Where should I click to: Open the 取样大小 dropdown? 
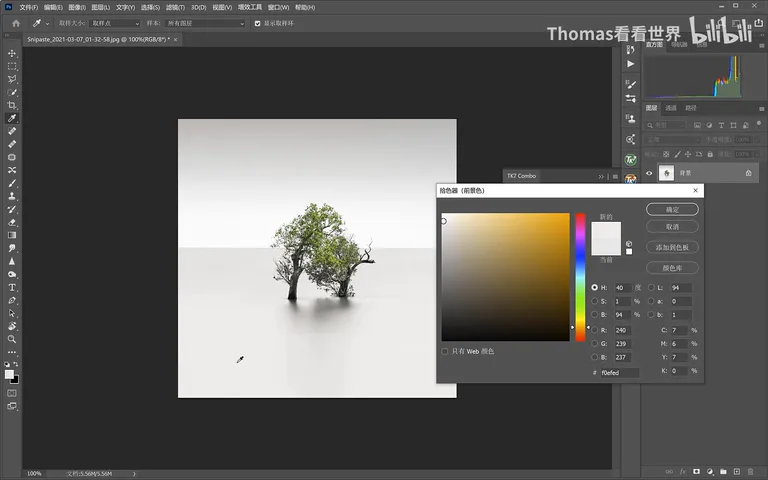click(115, 24)
